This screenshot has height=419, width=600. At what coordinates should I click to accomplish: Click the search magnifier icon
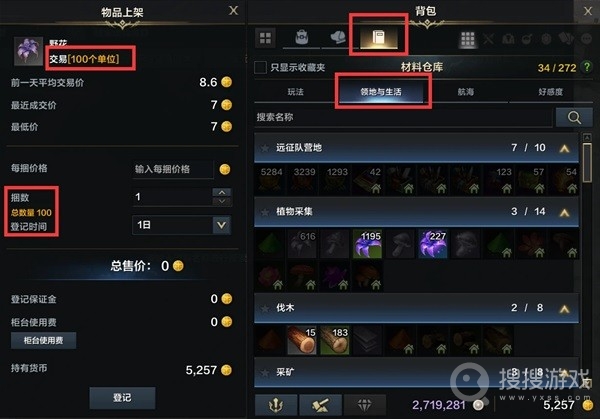click(574, 117)
